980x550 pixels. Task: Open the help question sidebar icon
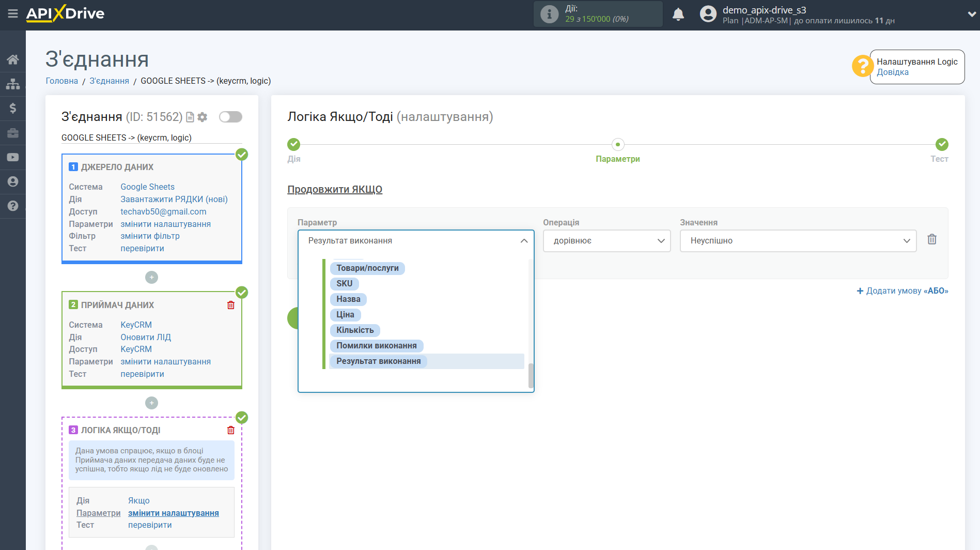[x=13, y=206]
